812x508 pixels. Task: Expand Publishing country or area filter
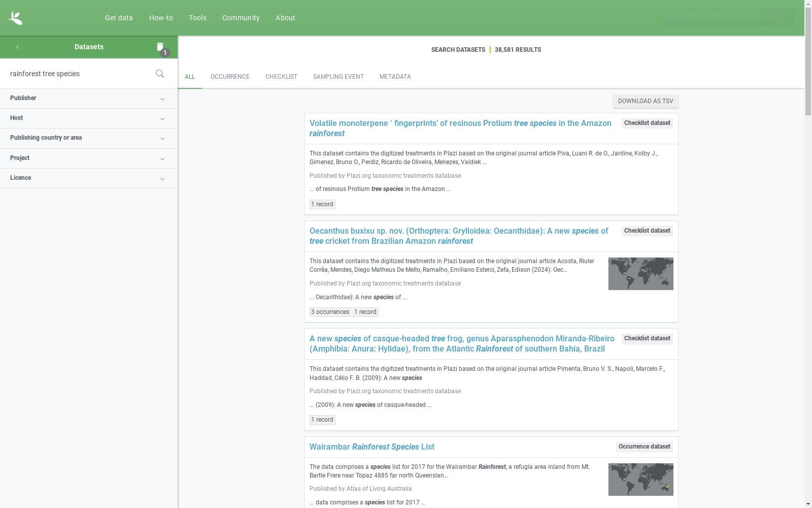[89, 138]
